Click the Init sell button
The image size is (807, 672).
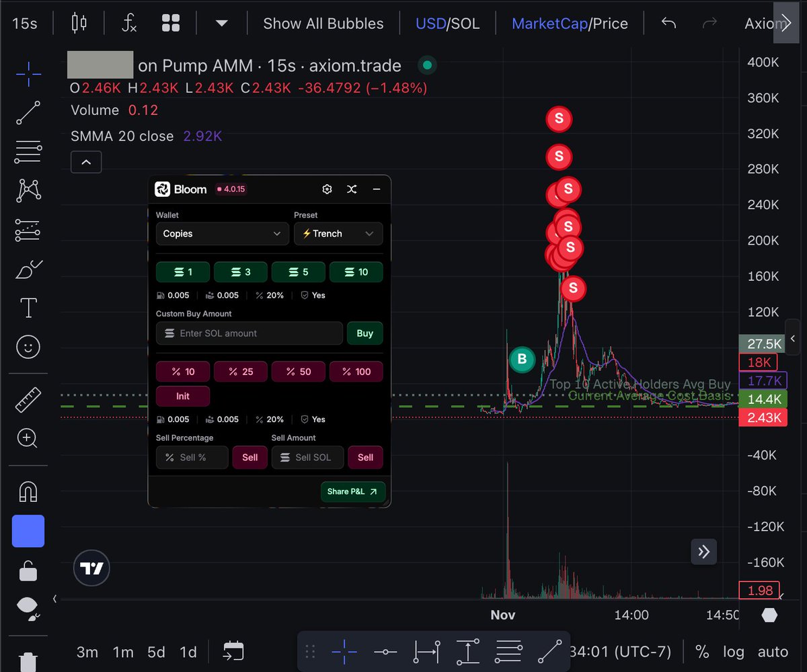pos(183,396)
